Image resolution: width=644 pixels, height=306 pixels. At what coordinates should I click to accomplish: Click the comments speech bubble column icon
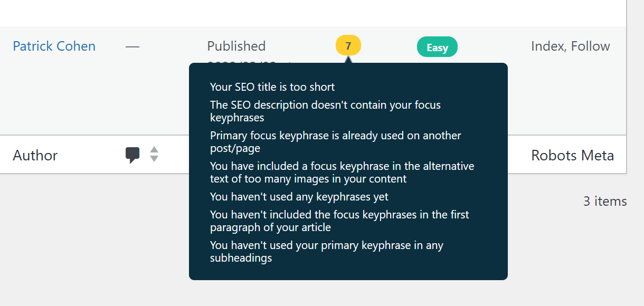tap(132, 155)
